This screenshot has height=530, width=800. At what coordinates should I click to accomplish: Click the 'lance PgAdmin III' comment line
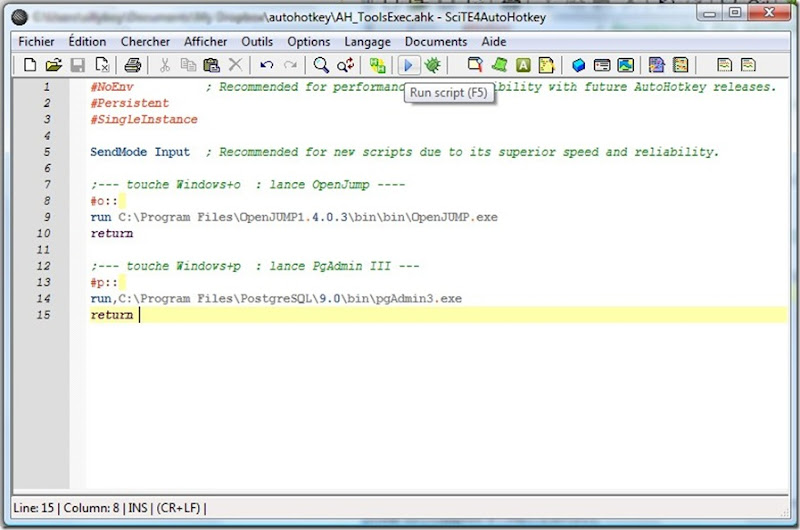click(x=255, y=266)
